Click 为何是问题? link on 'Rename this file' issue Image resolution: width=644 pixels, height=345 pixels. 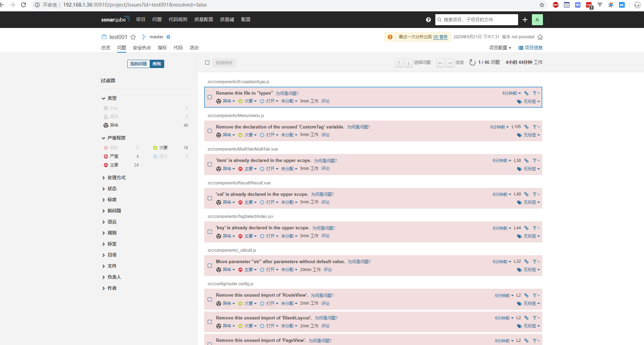[x=287, y=93]
